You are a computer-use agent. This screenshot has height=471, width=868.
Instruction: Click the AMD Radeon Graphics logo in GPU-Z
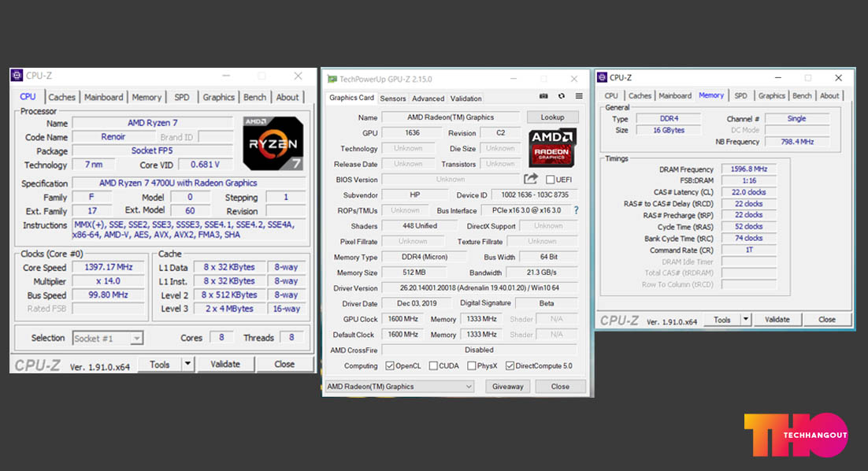(552, 148)
